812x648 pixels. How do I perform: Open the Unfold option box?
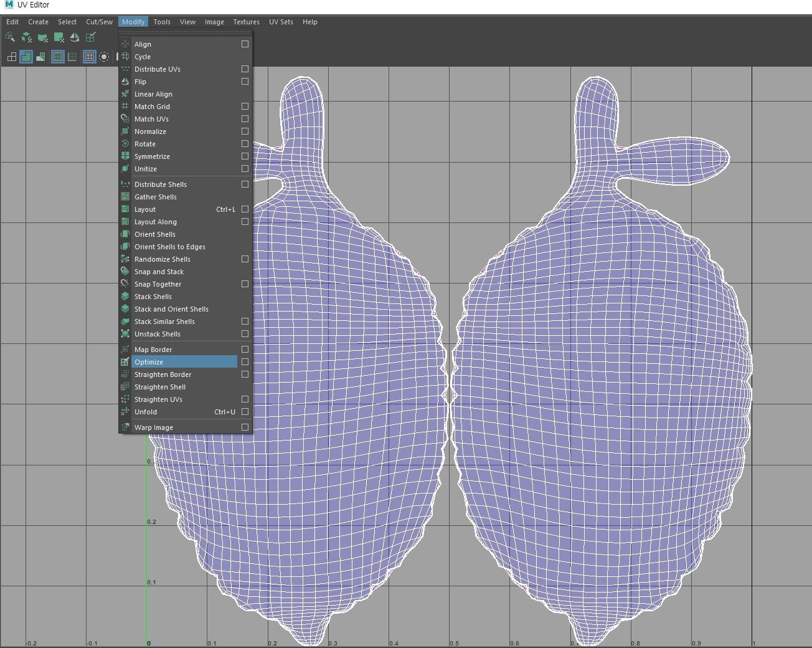[x=245, y=412]
